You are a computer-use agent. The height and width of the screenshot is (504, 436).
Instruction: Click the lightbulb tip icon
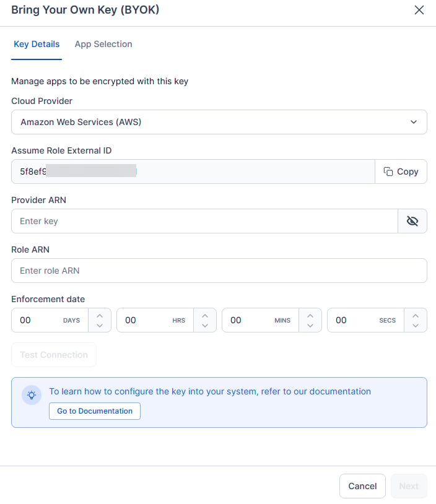pyautogui.click(x=32, y=395)
